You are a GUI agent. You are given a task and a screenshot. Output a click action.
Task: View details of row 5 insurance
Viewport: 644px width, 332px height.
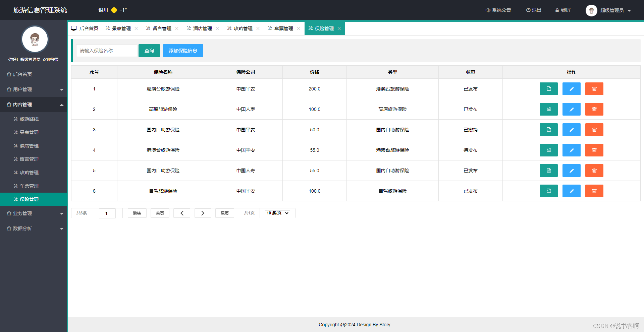548,171
